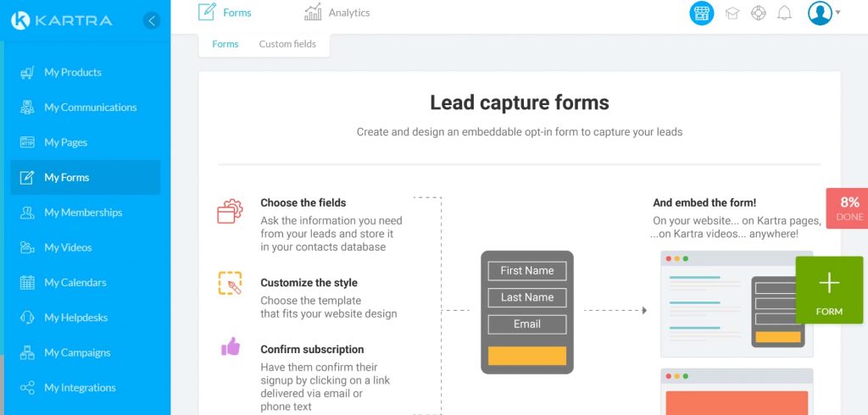Go to My Communications in sidebar
The width and height of the screenshot is (868, 415).
[90, 108]
